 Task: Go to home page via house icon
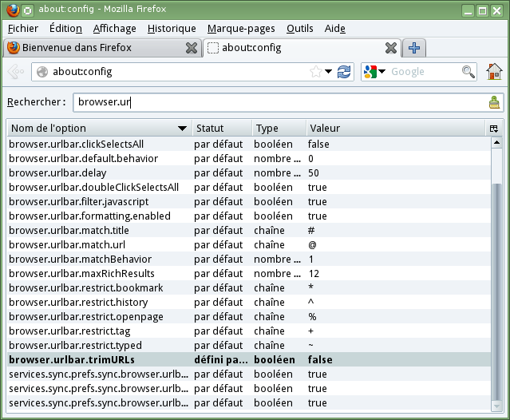[494, 72]
